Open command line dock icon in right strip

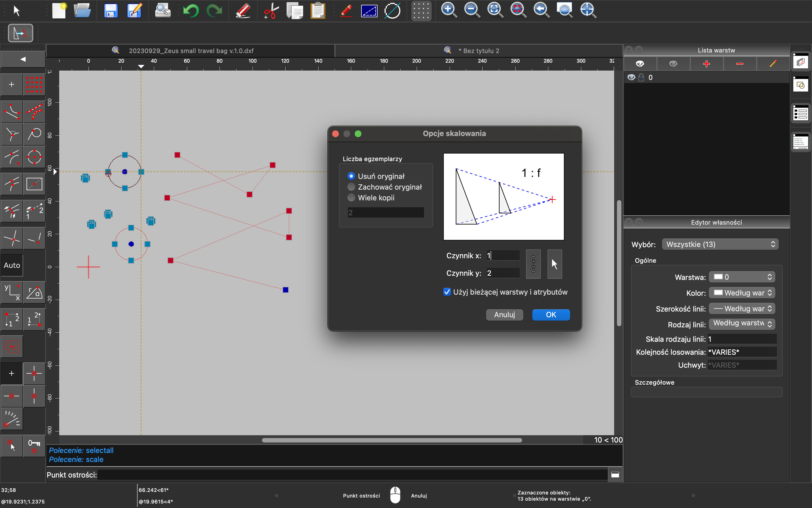click(801, 141)
